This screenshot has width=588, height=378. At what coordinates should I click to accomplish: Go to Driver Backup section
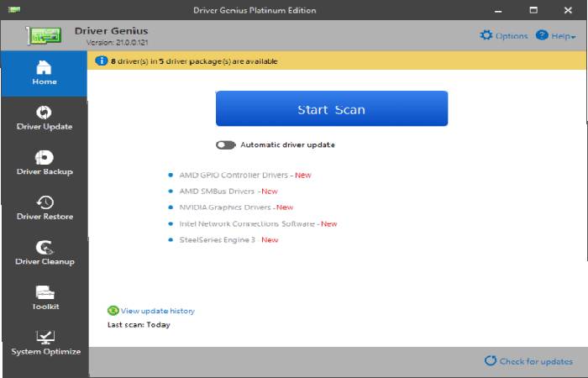[45, 164]
